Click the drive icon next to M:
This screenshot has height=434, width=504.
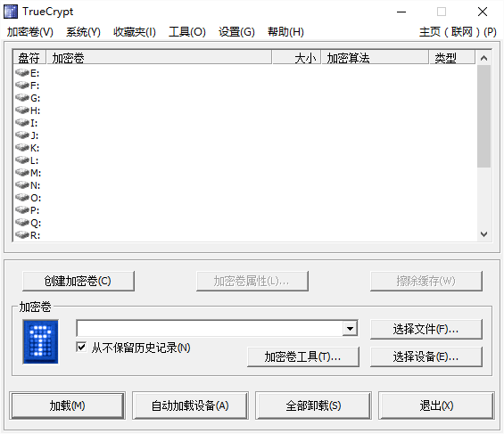pyautogui.click(x=22, y=173)
